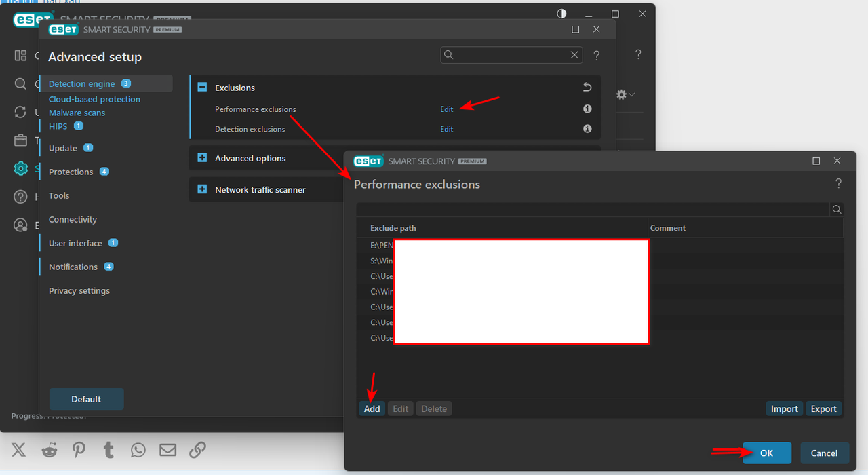The width and height of the screenshot is (868, 475).
Task: Open Privacy settings section
Action: (x=79, y=290)
